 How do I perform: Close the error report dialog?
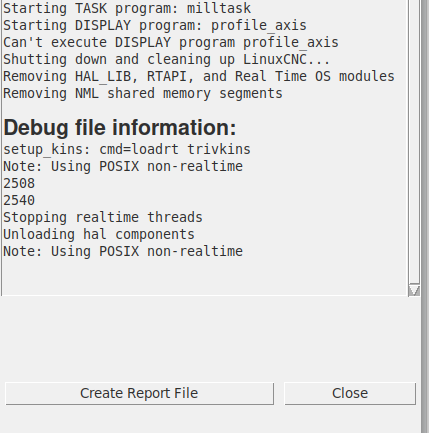[350, 394]
